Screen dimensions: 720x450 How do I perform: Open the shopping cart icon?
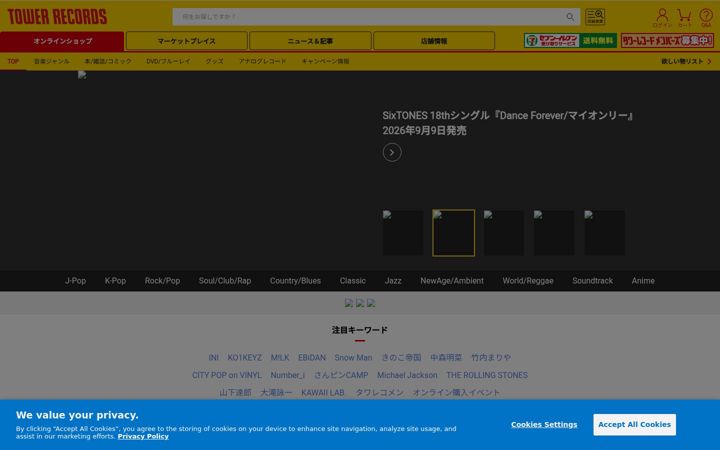[x=684, y=17]
